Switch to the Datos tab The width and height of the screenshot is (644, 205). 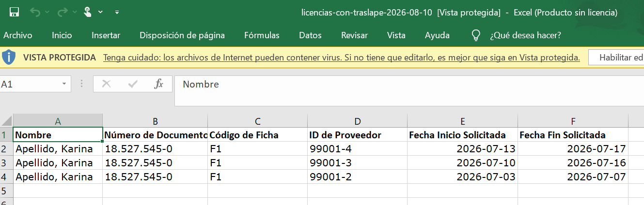(310, 35)
